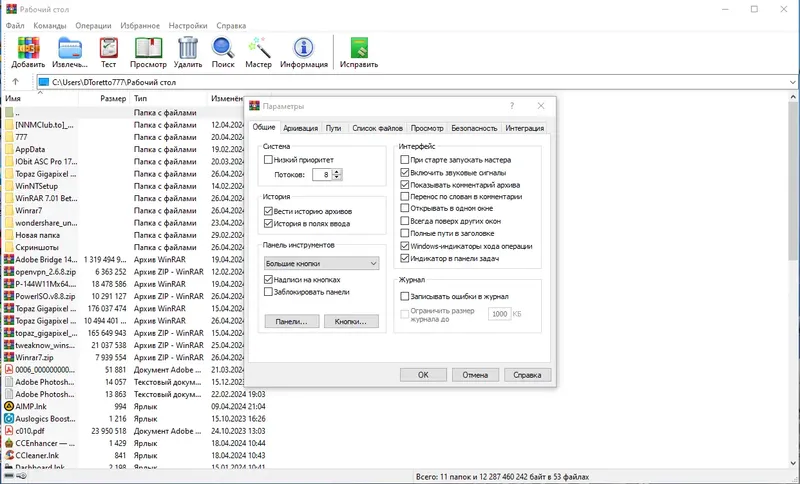This screenshot has height=484, width=800.
Task: Open the Поиск magnifier icon
Action: pos(223,47)
